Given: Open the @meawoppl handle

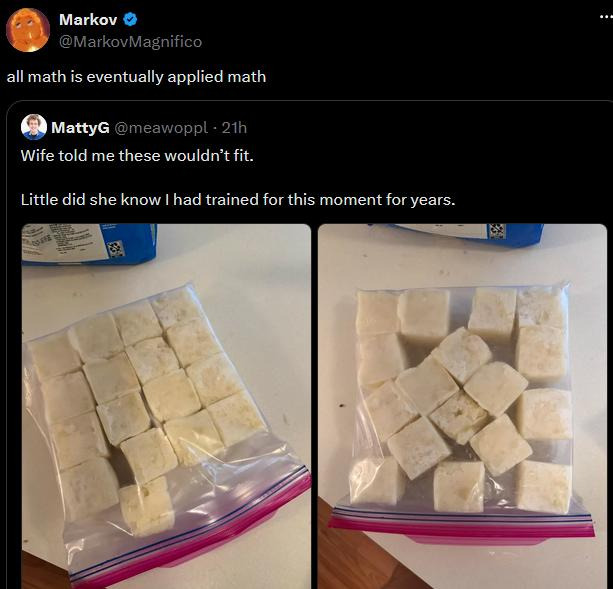Looking at the screenshot, I should [x=161, y=127].
